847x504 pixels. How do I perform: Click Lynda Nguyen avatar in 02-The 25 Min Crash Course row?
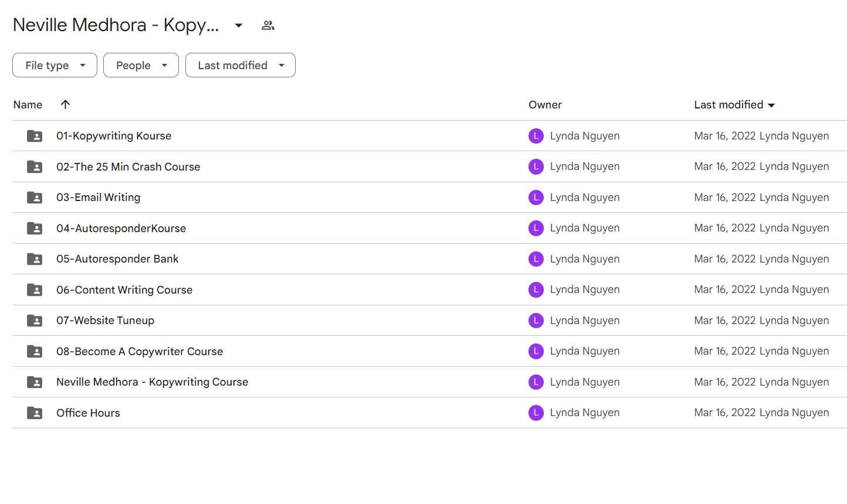click(x=536, y=166)
